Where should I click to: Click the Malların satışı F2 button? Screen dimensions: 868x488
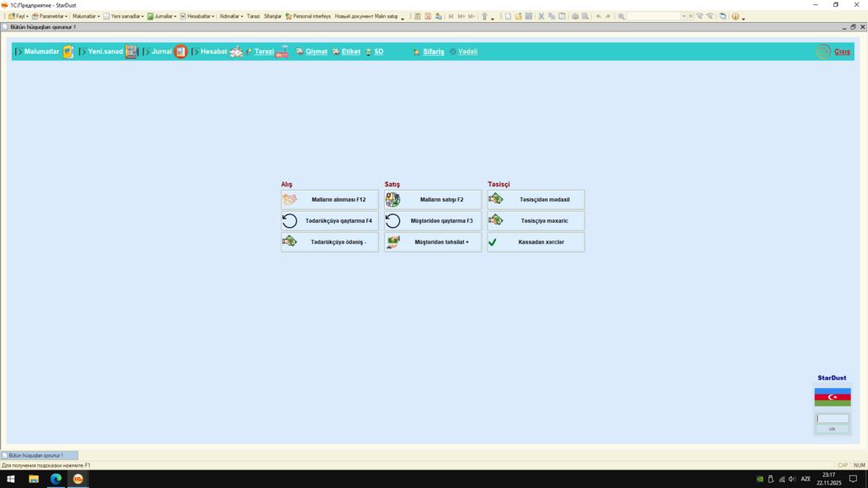(433, 200)
